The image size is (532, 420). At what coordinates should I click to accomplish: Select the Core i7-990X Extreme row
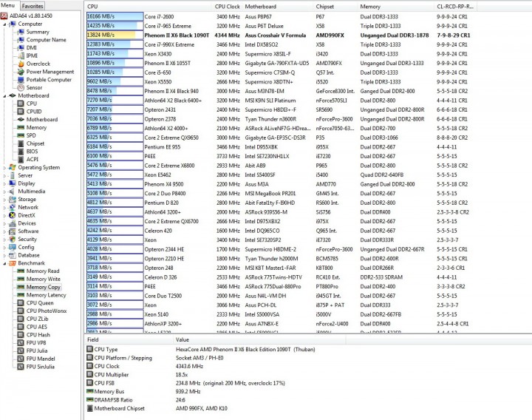280,44
